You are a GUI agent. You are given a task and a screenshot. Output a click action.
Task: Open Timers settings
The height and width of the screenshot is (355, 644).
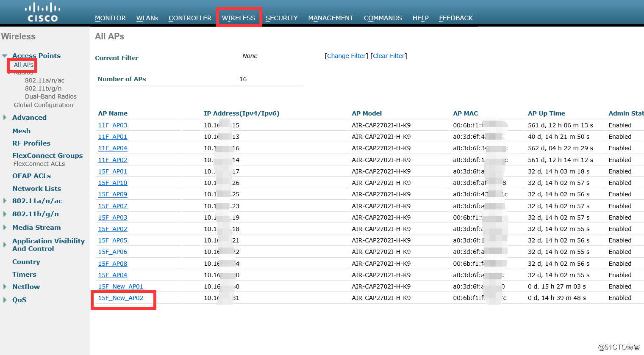24,275
